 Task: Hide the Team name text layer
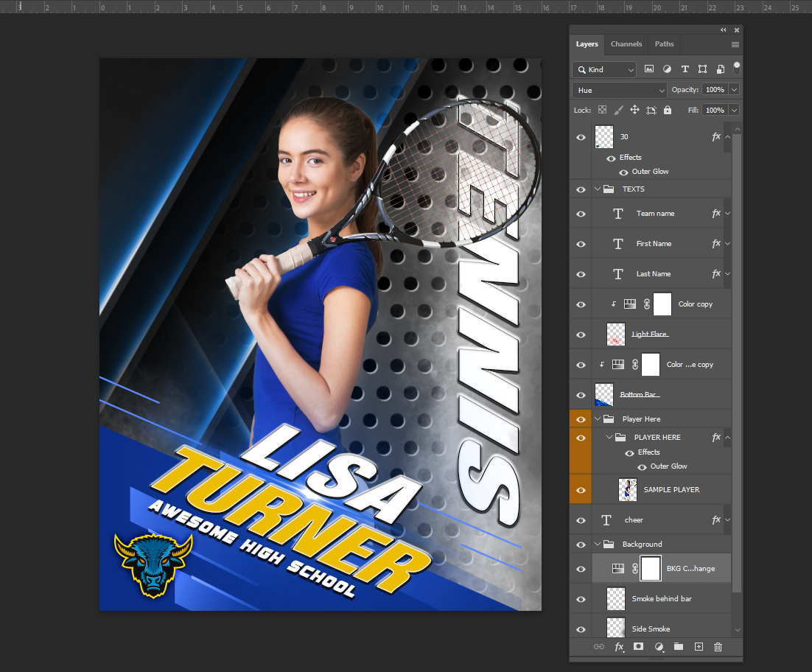tap(581, 213)
